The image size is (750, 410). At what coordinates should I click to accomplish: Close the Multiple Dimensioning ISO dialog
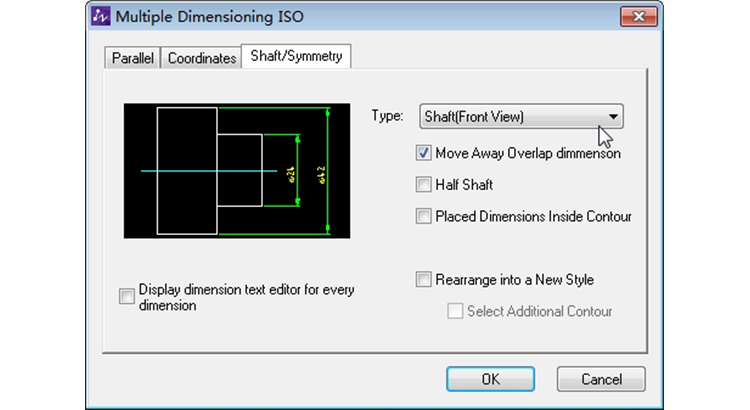tap(631, 17)
